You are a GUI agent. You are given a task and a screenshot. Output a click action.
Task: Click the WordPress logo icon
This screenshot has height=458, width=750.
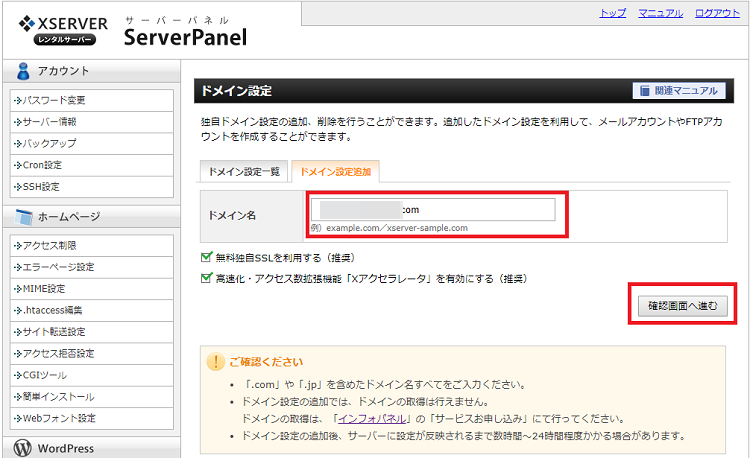pos(22,448)
